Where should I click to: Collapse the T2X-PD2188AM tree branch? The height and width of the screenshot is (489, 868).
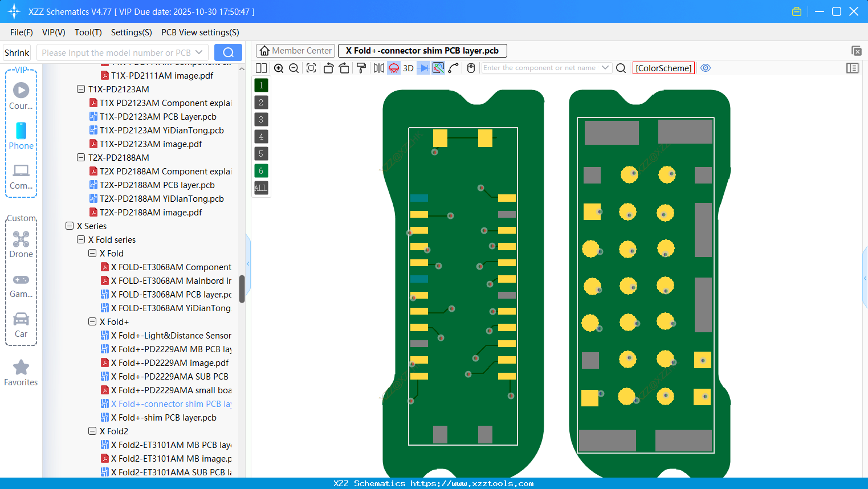coord(80,157)
